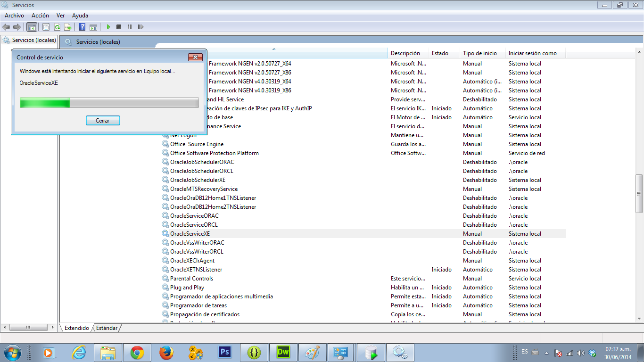The image size is (644, 362).
Task: Check the service start progress bar
Action: tap(109, 102)
